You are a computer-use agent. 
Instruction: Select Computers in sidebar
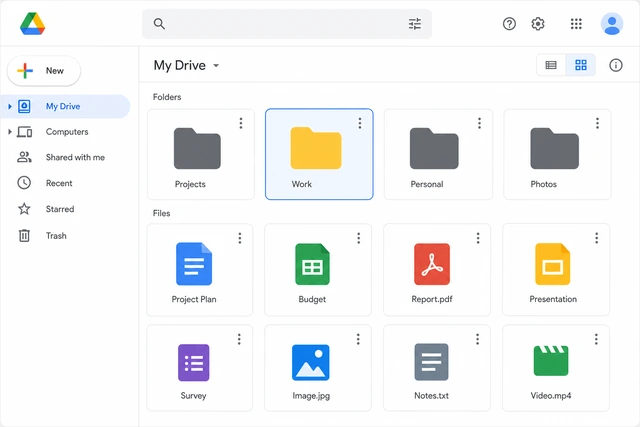click(65, 132)
